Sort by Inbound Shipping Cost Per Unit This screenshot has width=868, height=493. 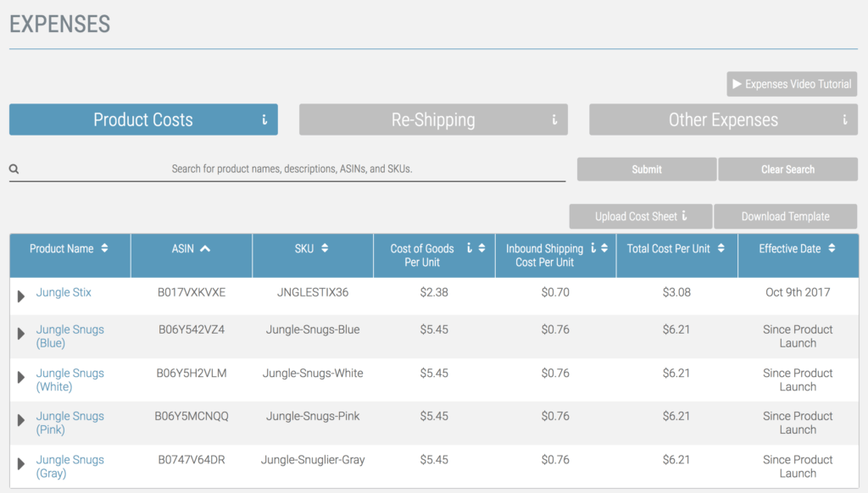coord(604,248)
